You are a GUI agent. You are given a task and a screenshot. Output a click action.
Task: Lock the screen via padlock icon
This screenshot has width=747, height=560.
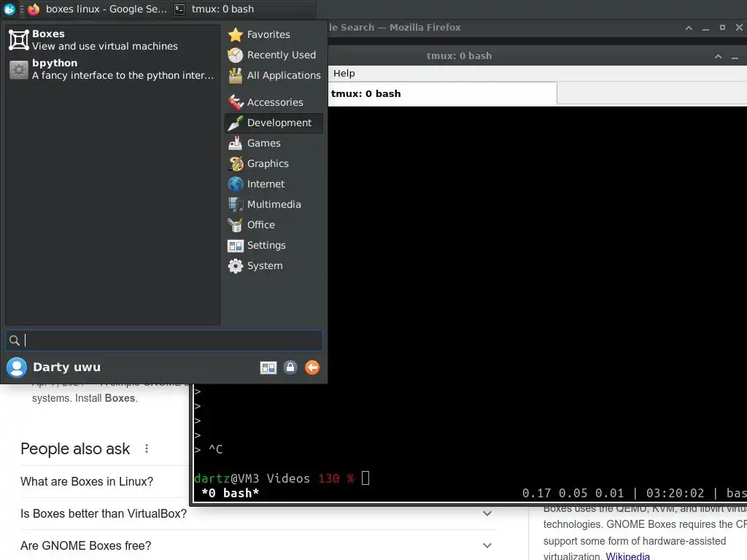[290, 367]
